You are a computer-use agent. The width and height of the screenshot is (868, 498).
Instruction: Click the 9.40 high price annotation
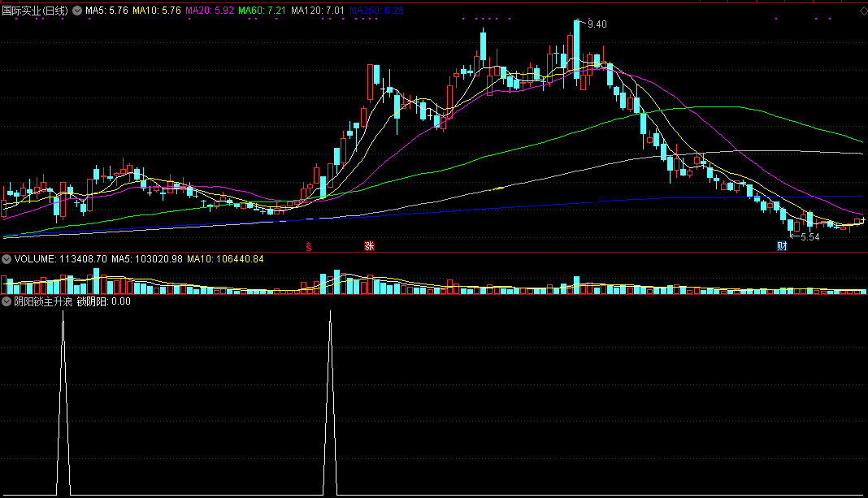(597, 24)
